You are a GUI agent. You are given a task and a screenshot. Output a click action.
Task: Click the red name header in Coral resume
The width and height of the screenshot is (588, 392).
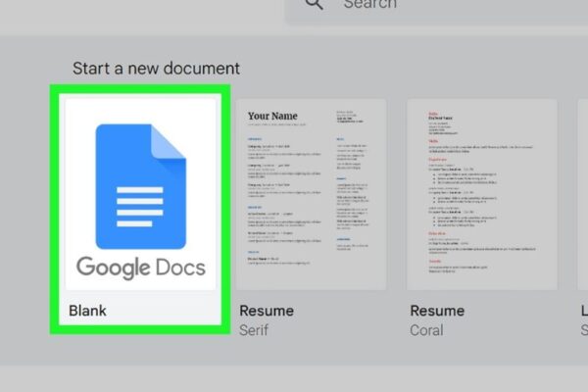point(432,114)
